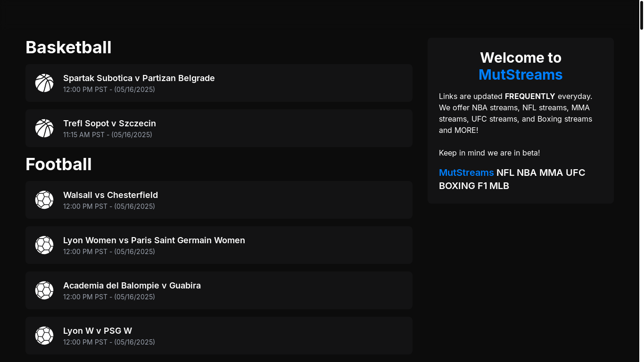644x362 pixels.
Task: Click 'Keep in mind we are in beta!' text
Action: tap(489, 153)
